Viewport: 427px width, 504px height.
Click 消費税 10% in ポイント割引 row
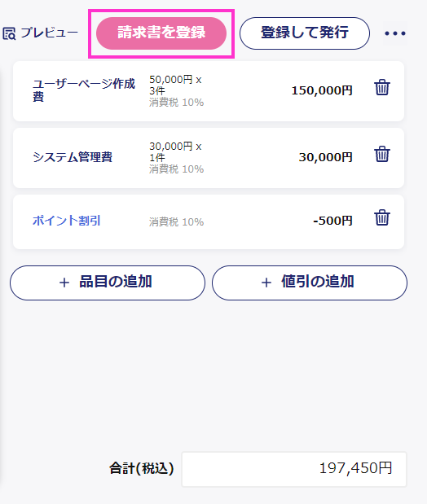point(176,221)
